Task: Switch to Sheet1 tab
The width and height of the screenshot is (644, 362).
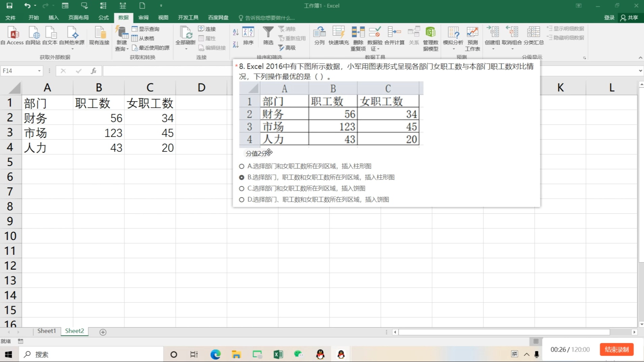Action: [47, 331]
